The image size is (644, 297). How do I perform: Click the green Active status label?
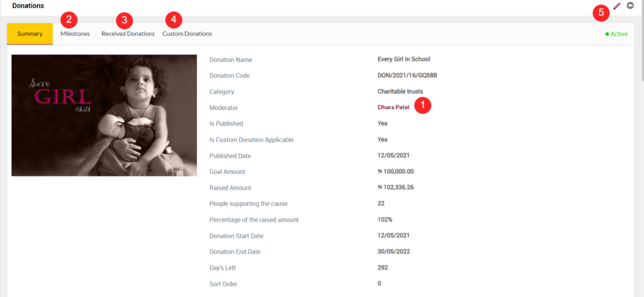point(616,34)
